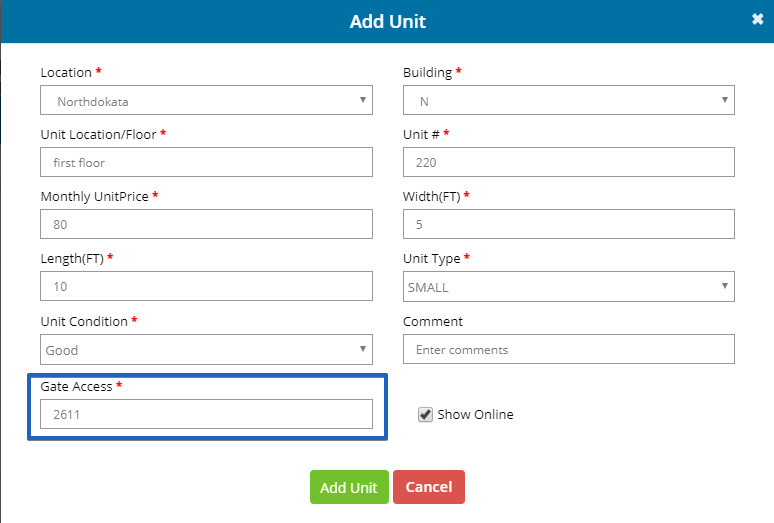Click the Location field label
Viewport: 774px width, 523px height.
pos(66,73)
